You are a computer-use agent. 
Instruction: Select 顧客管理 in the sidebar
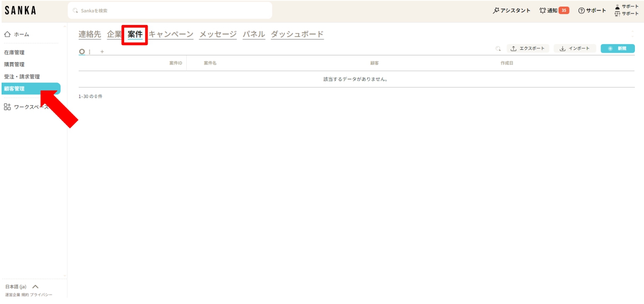coord(31,88)
